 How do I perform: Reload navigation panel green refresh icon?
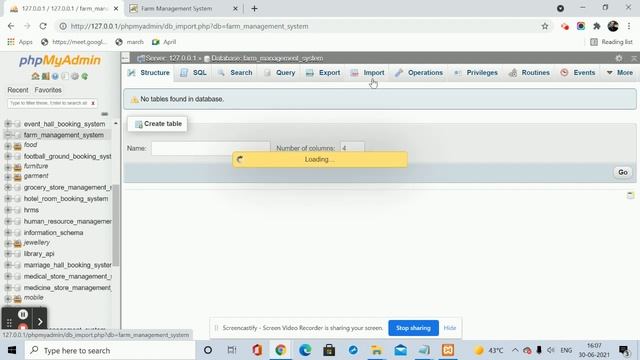coord(85,76)
